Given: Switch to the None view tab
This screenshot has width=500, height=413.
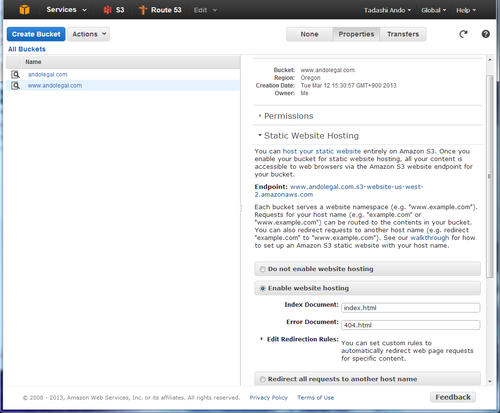Looking at the screenshot, I should click(x=309, y=34).
